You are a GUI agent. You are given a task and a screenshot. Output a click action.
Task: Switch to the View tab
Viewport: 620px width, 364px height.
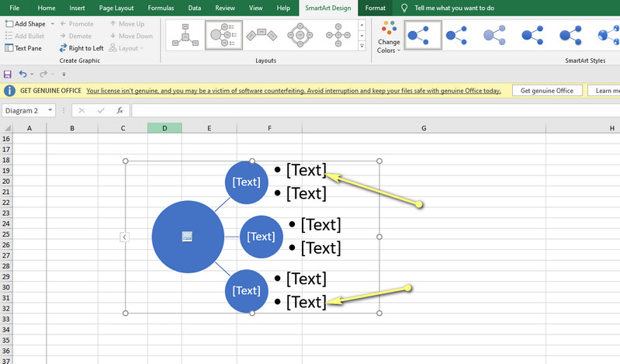pyautogui.click(x=255, y=8)
